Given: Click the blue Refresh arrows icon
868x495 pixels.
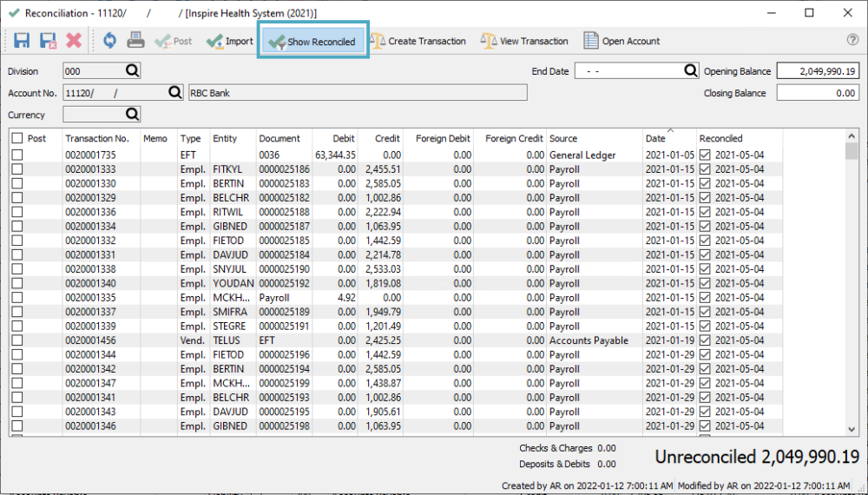Looking at the screenshot, I should click(109, 41).
